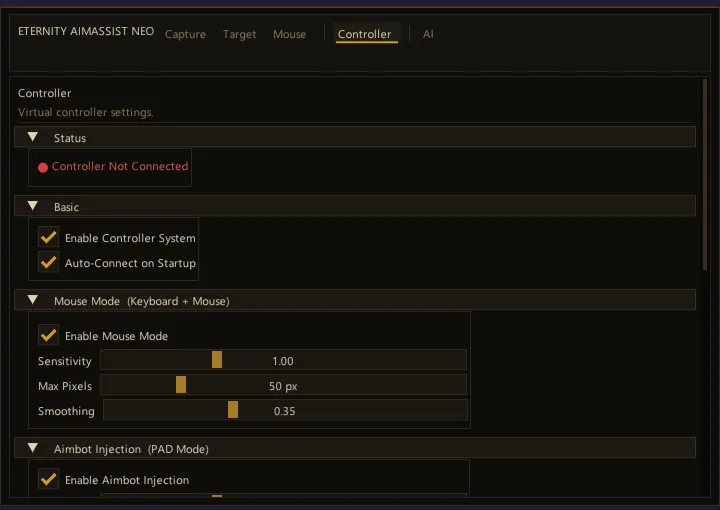Select the Mouse tab
The image size is (720, 510).
coord(289,34)
